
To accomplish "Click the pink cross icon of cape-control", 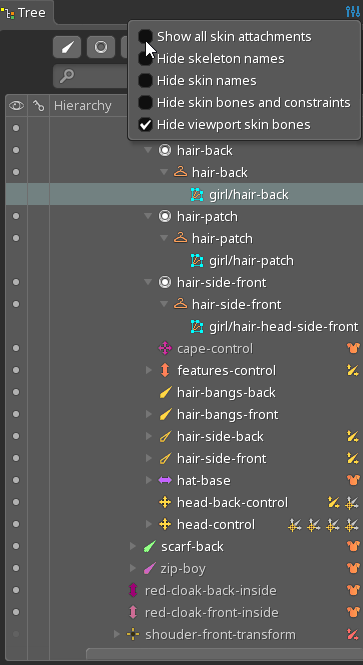I will point(165,349).
